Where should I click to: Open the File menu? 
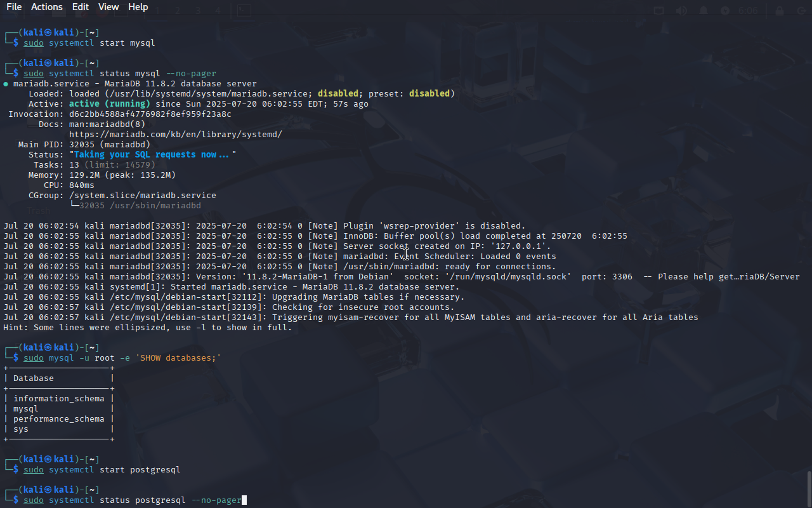(x=14, y=7)
